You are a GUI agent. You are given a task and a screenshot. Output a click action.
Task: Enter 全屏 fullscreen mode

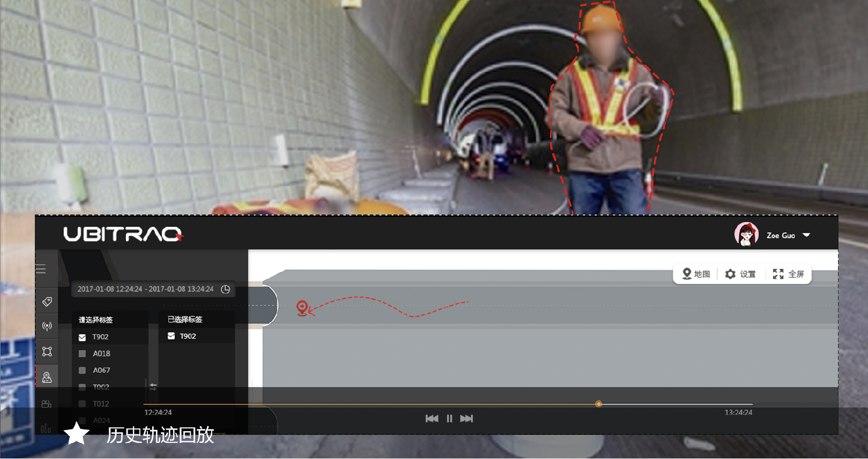coord(789,274)
